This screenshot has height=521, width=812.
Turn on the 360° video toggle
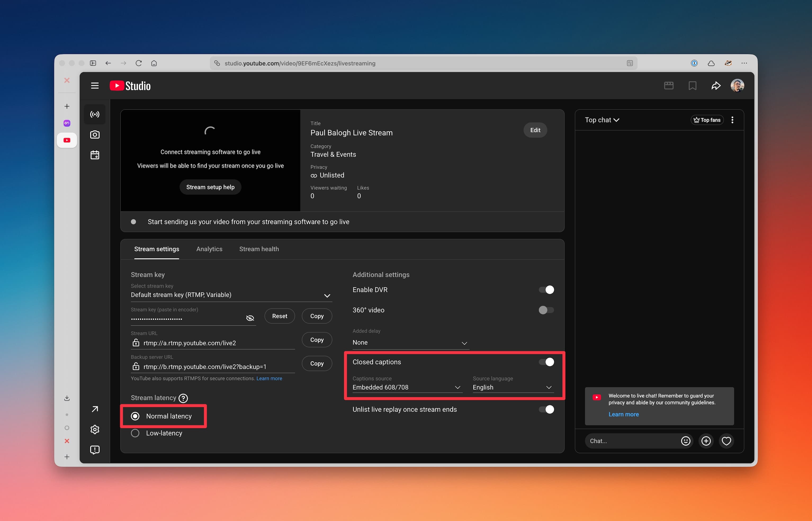545,310
